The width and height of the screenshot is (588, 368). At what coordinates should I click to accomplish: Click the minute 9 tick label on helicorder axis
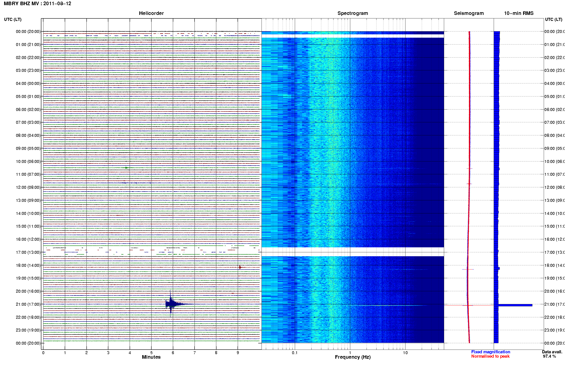click(x=238, y=353)
